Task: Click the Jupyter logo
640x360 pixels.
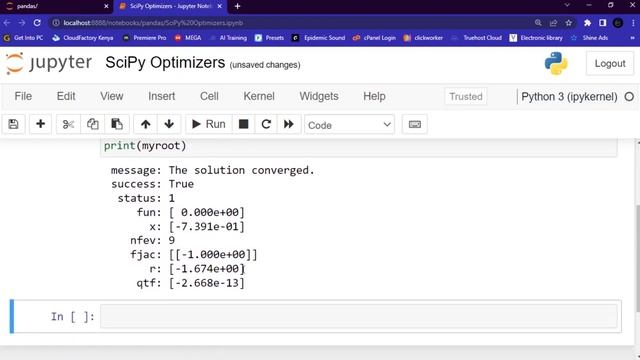Action: (x=49, y=63)
